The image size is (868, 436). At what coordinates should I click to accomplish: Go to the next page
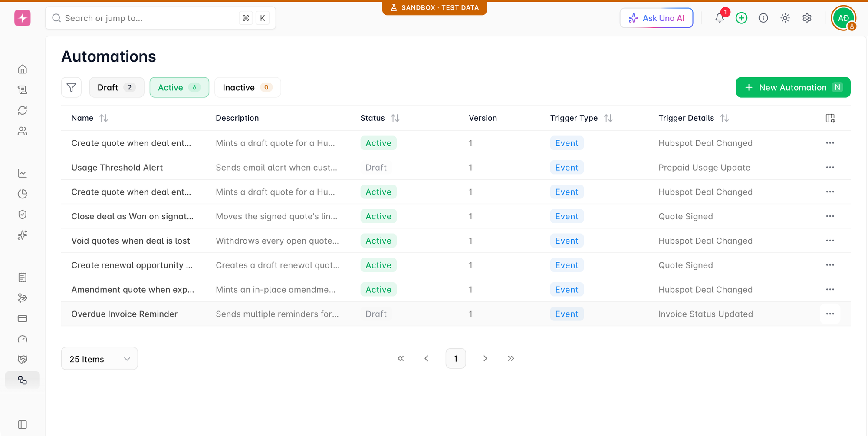[485, 358]
